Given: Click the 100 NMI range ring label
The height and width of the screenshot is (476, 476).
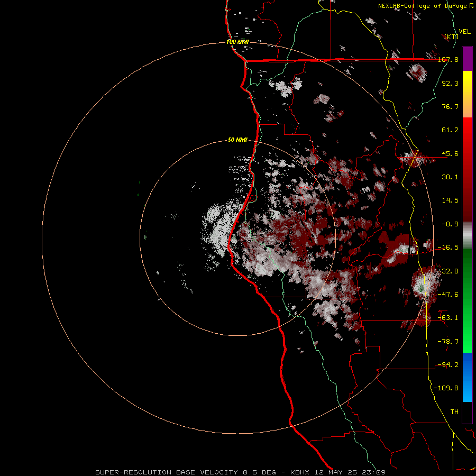Looking at the screenshot, I should pyautogui.click(x=237, y=42).
